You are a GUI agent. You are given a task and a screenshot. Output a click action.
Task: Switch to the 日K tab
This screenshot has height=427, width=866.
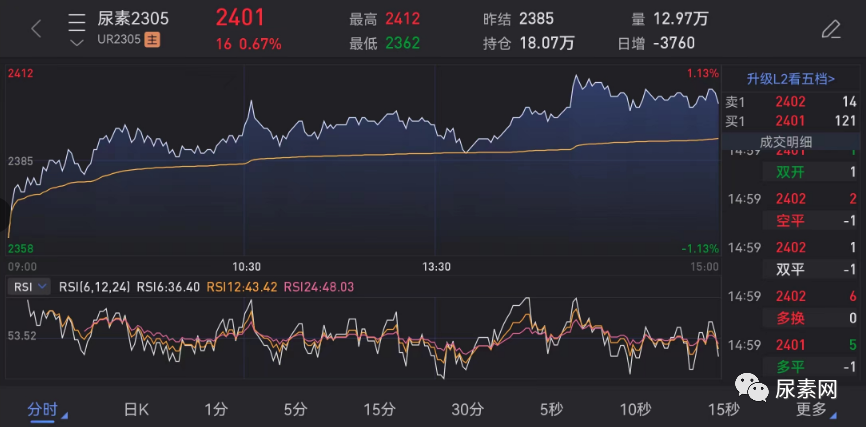pyautogui.click(x=136, y=410)
